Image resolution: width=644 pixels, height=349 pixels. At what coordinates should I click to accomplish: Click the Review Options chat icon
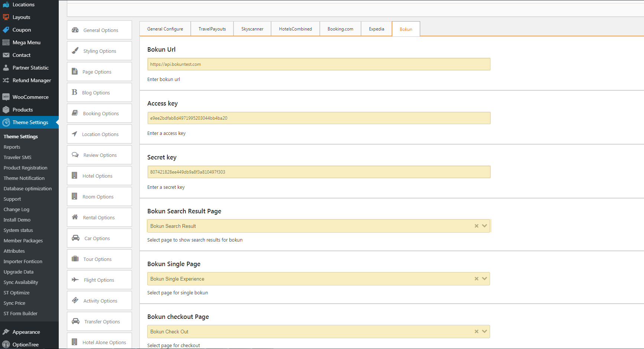click(75, 155)
